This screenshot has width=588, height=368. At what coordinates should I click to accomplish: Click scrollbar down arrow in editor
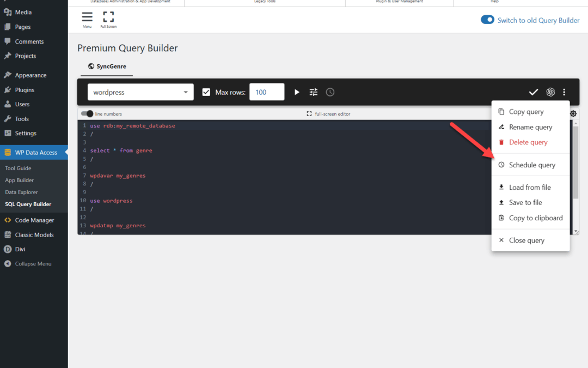pos(576,232)
